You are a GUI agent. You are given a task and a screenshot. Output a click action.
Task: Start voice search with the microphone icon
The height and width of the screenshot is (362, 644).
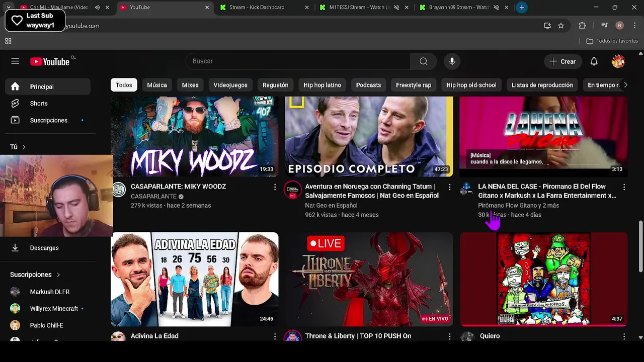pos(452,61)
